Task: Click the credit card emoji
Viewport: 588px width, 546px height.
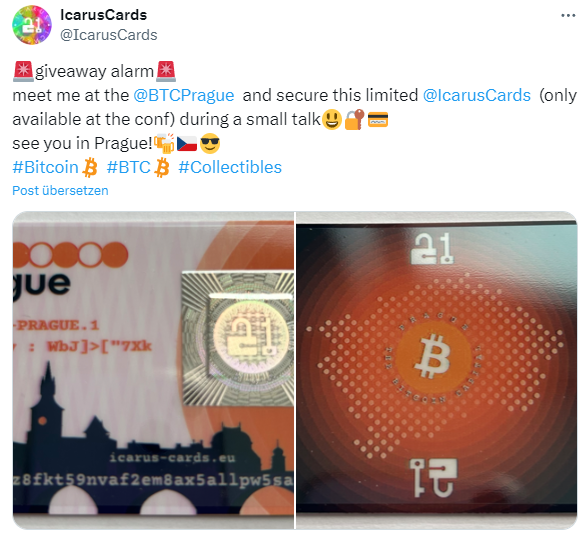Action: tap(378, 120)
